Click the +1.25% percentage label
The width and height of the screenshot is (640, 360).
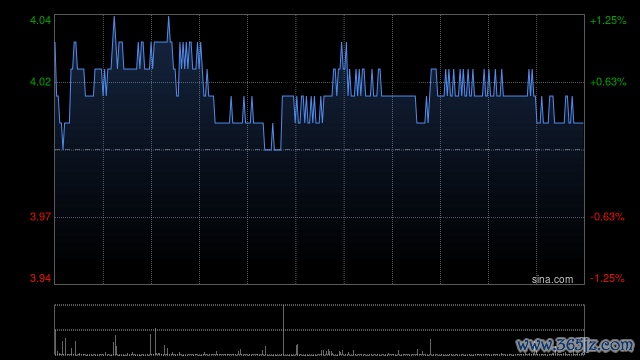[608, 20]
